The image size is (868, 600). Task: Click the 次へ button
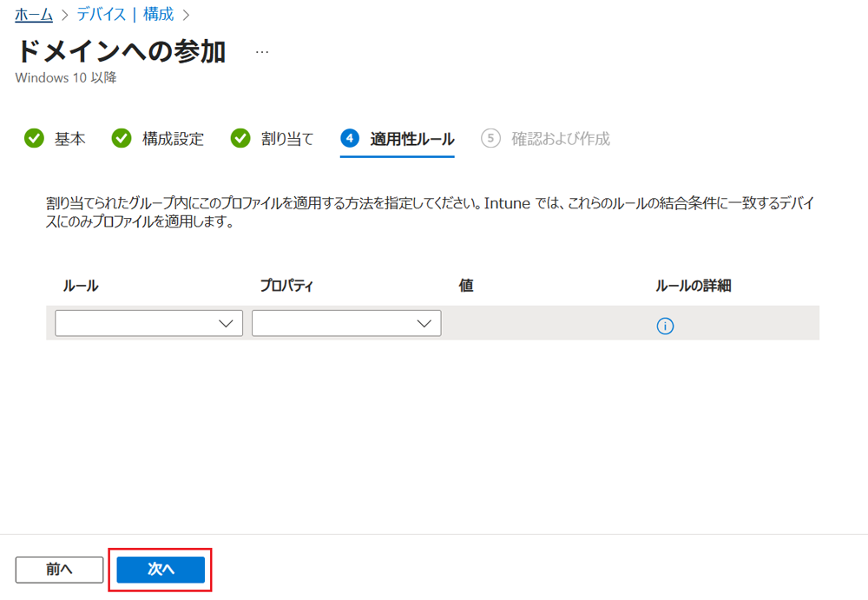(x=161, y=570)
